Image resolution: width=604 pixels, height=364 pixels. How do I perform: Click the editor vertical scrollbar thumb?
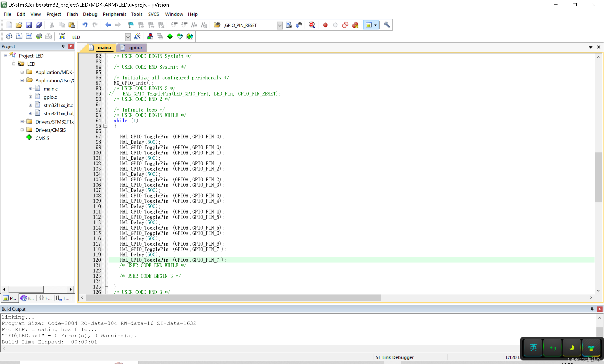tap(598, 177)
